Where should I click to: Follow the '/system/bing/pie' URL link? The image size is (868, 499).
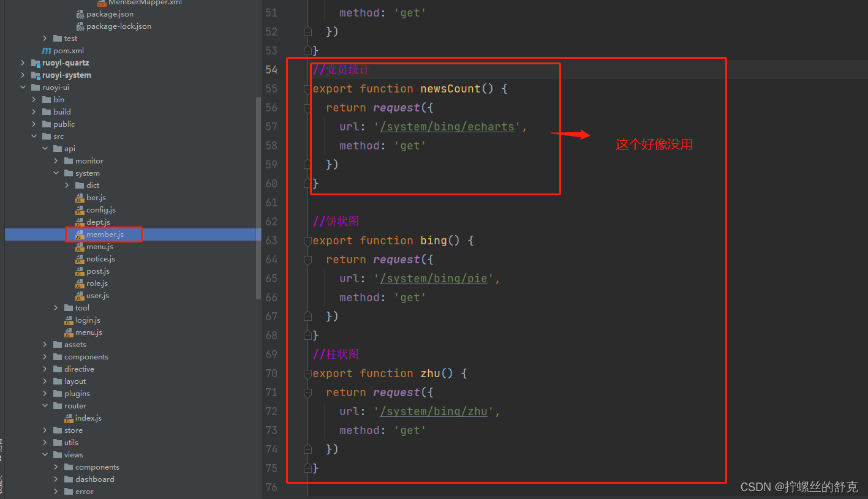coord(434,279)
